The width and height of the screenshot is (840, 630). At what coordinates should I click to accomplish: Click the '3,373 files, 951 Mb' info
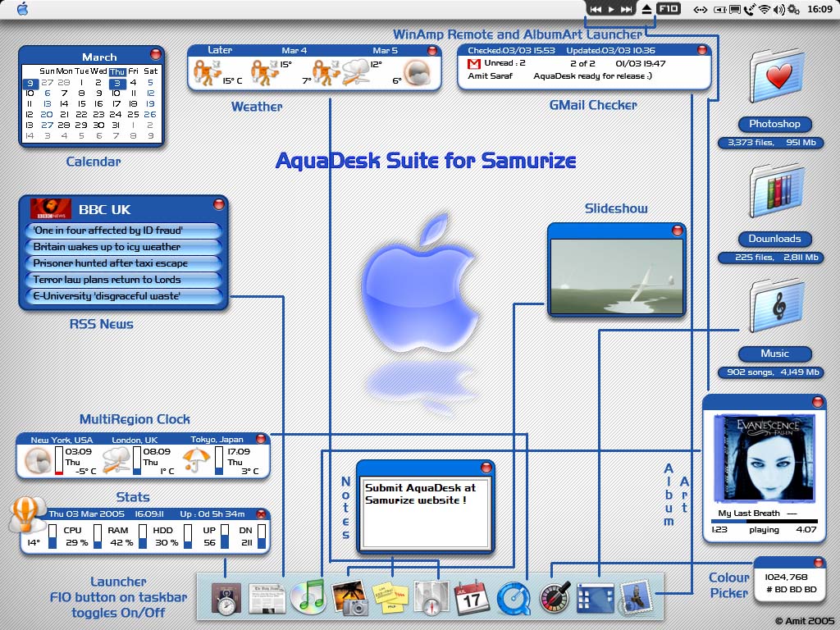pos(771,143)
